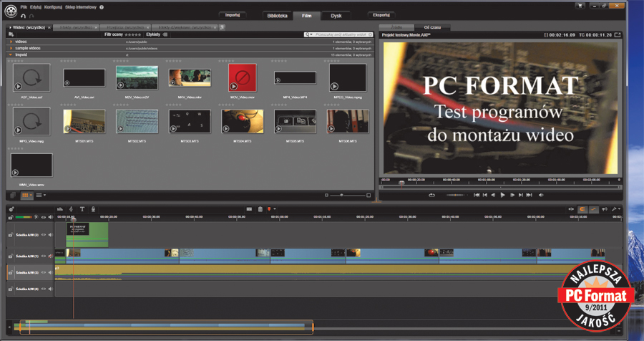Image resolution: width=644 pixels, height=341 pixels.
Task: Click the Play button in the preview player
Action: pyautogui.click(x=503, y=195)
